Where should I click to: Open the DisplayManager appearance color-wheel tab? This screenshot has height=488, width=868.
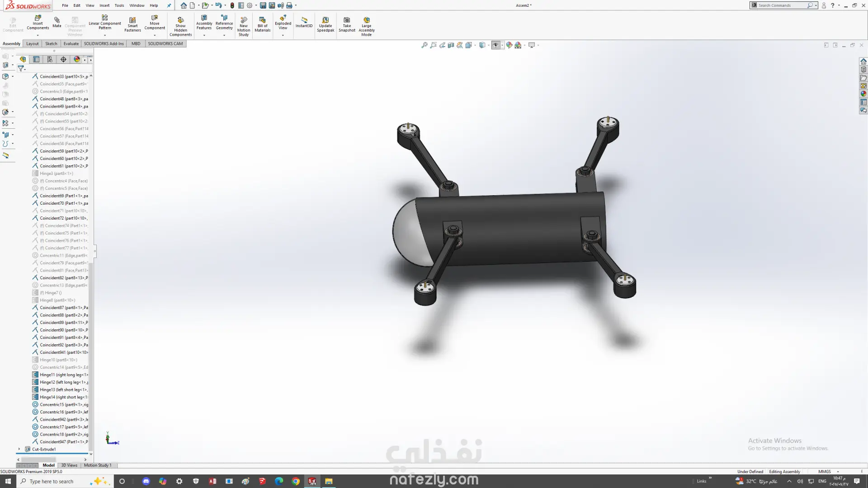pos(77,59)
